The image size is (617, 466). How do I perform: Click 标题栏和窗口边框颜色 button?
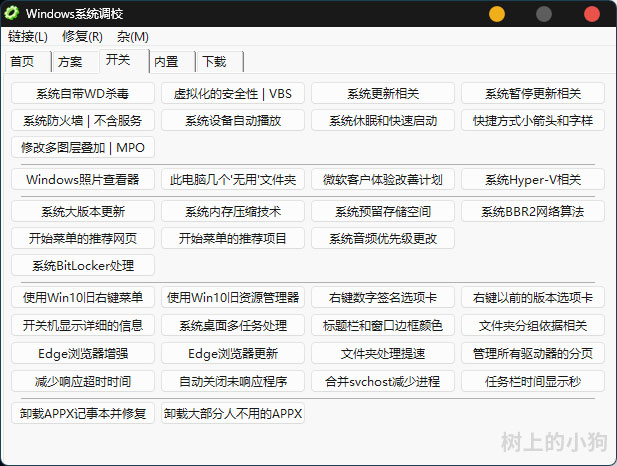pos(383,325)
